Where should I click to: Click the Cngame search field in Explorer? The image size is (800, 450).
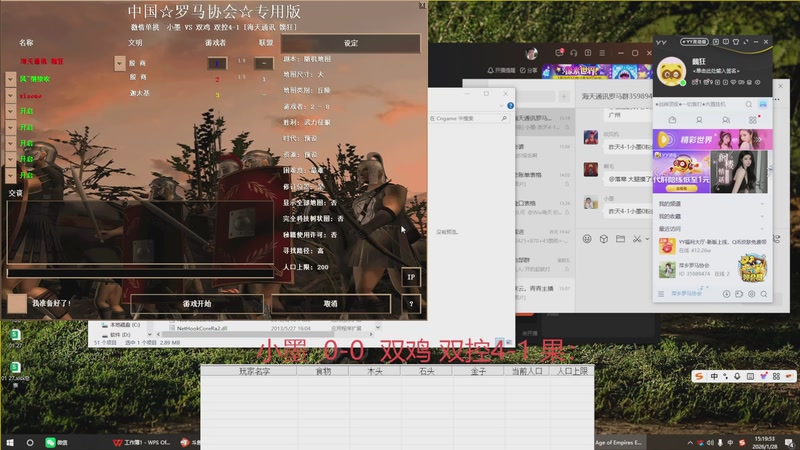click(468, 118)
